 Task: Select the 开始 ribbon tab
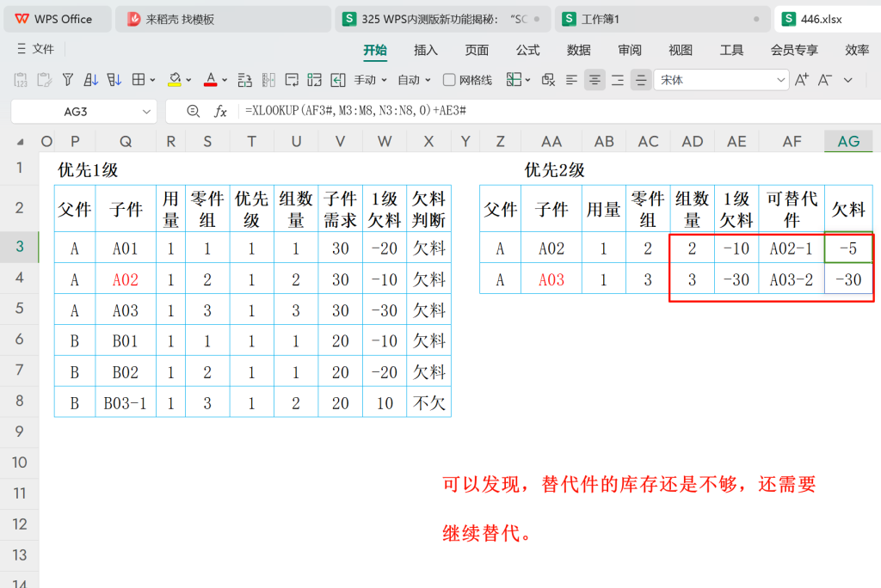click(375, 50)
